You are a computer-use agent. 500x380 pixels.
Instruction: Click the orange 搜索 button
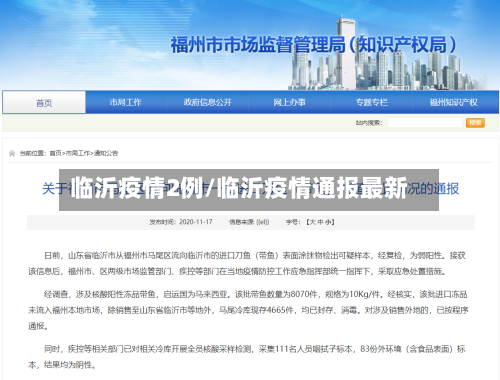pos(475,123)
